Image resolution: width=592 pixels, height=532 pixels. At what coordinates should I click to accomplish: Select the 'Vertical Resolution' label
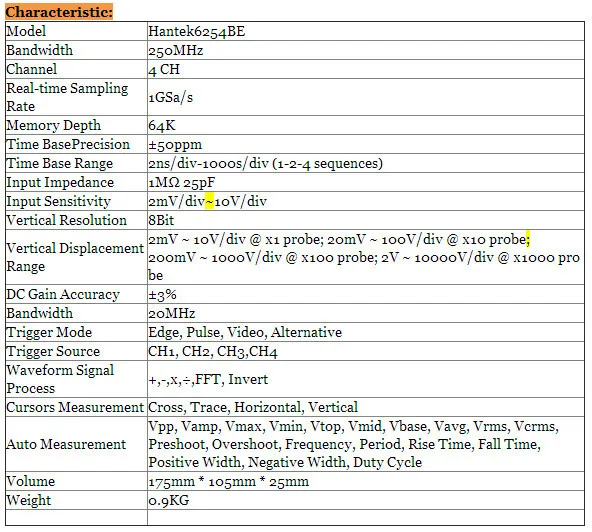click(x=66, y=220)
